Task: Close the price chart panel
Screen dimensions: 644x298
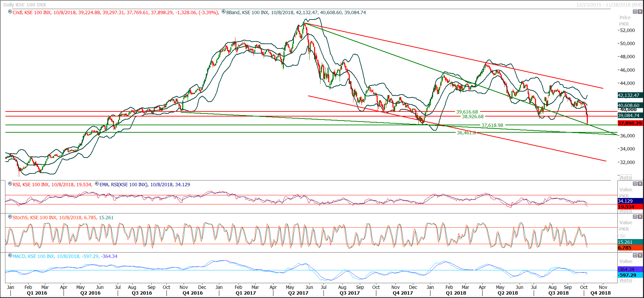Action: coord(640,11)
